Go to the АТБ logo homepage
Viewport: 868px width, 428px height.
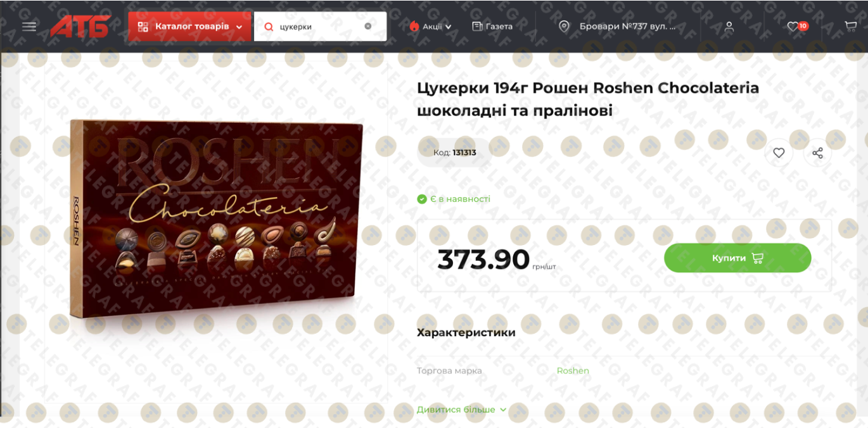(x=80, y=27)
